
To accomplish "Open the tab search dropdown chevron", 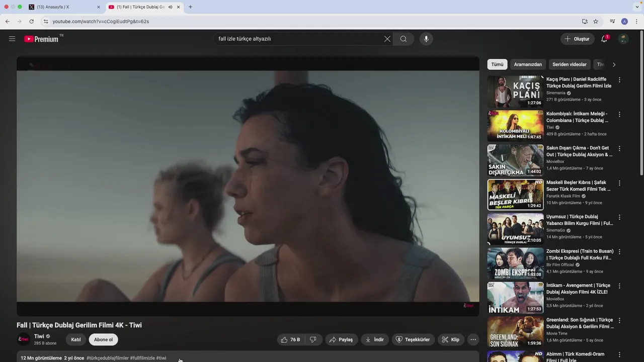I will click(637, 7).
